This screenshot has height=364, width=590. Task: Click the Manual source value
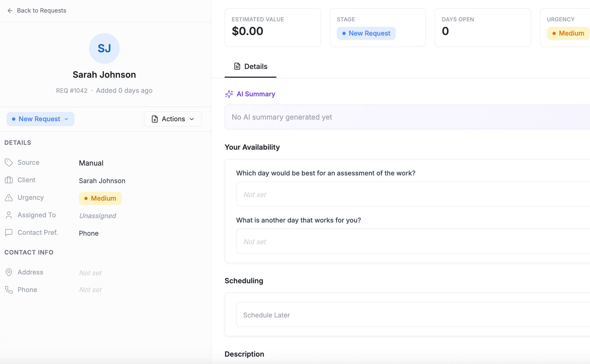click(x=91, y=163)
